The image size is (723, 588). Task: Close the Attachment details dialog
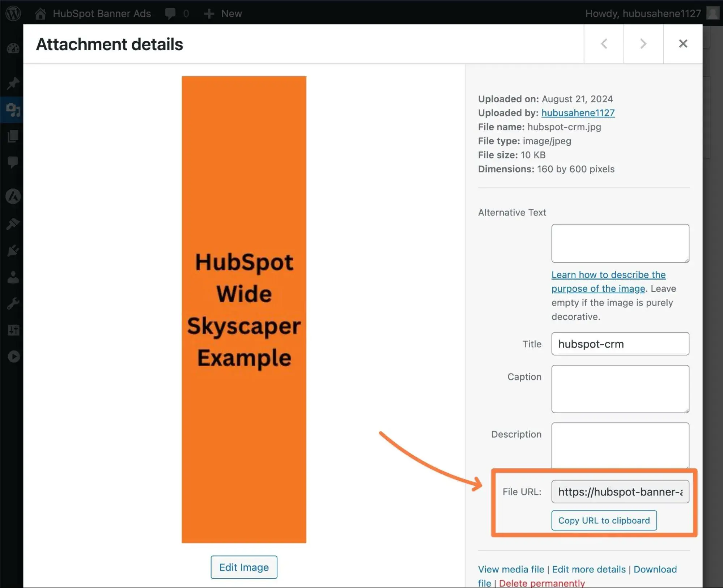pyautogui.click(x=683, y=44)
